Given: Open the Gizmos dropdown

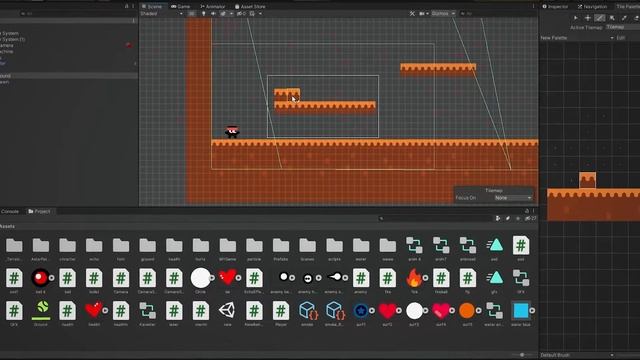Looking at the screenshot, I should click(x=443, y=13).
